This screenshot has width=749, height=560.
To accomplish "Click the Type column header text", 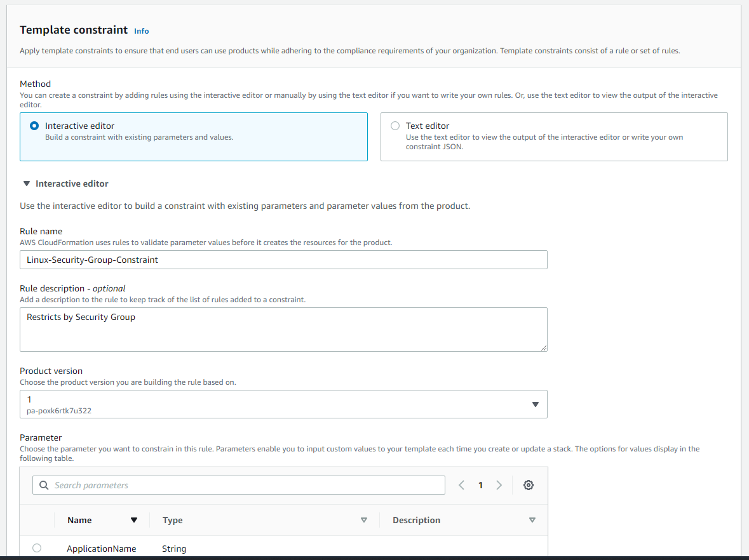I will point(172,520).
